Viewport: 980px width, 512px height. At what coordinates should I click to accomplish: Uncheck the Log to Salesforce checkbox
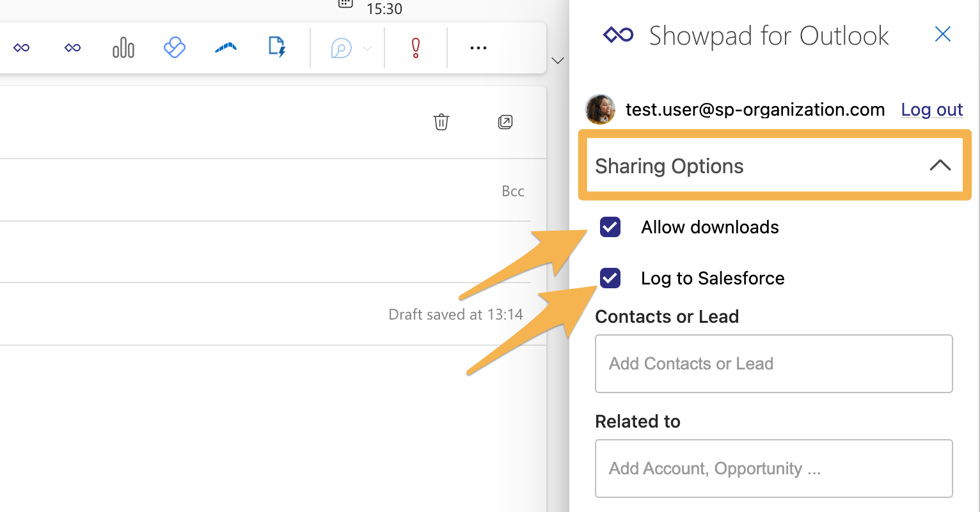[x=610, y=278]
